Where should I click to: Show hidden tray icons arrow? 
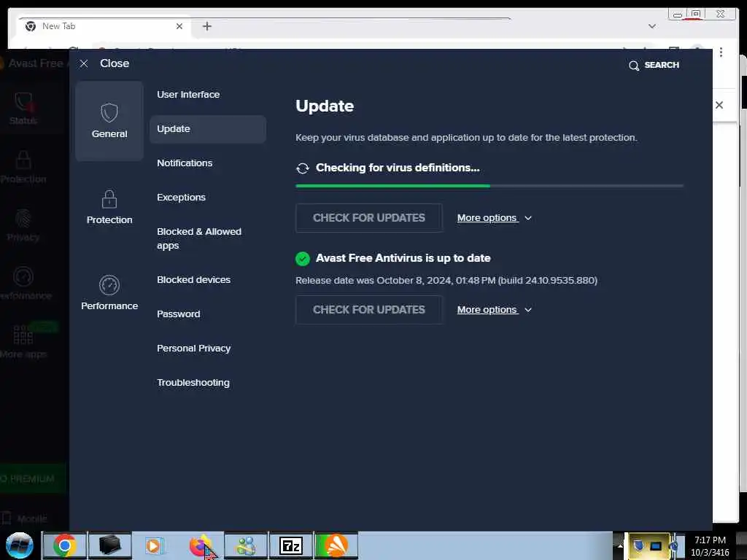pyautogui.click(x=620, y=545)
